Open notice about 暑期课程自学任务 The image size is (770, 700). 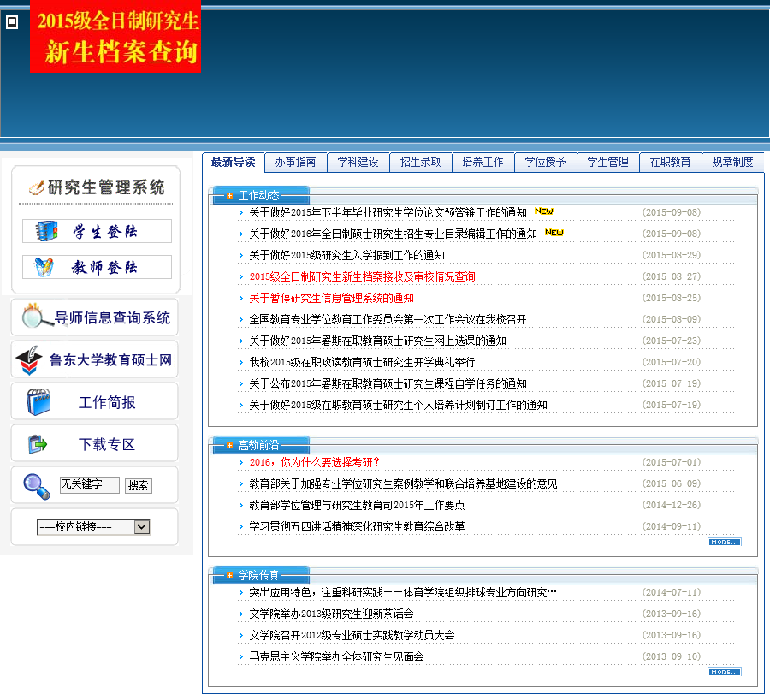pyautogui.click(x=388, y=383)
